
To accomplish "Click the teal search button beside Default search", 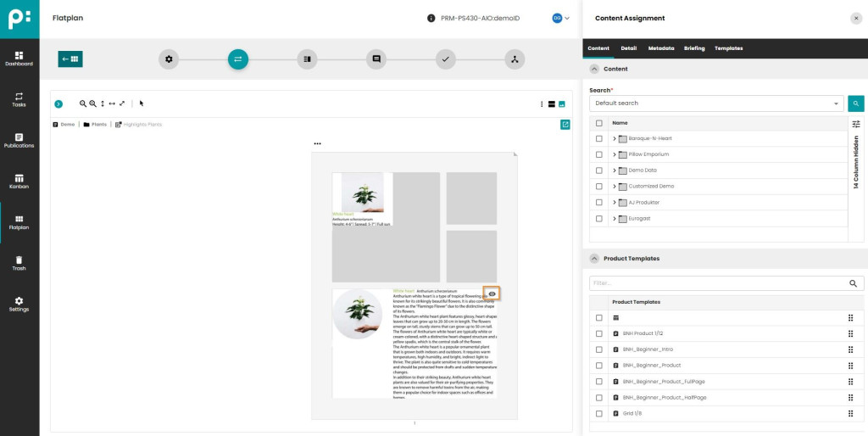I will tap(856, 103).
